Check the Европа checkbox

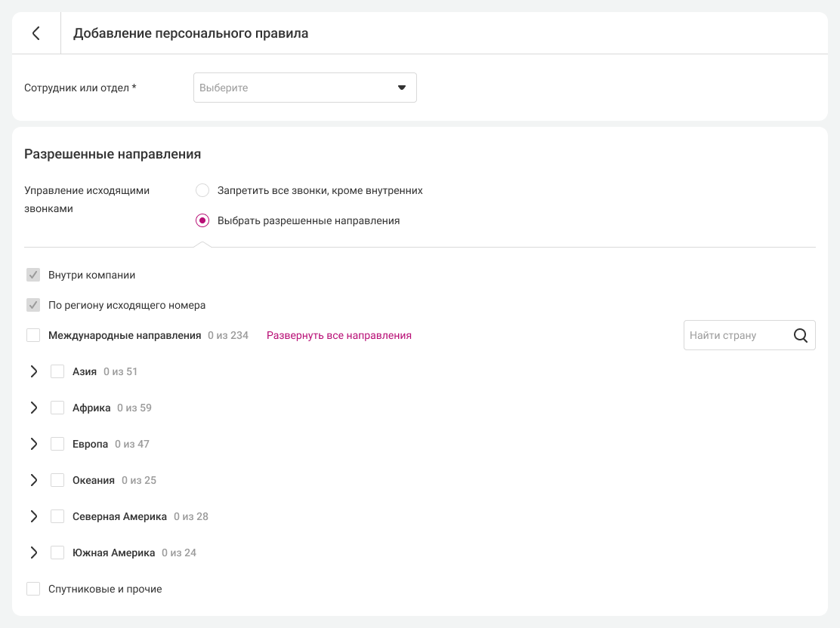click(x=57, y=444)
